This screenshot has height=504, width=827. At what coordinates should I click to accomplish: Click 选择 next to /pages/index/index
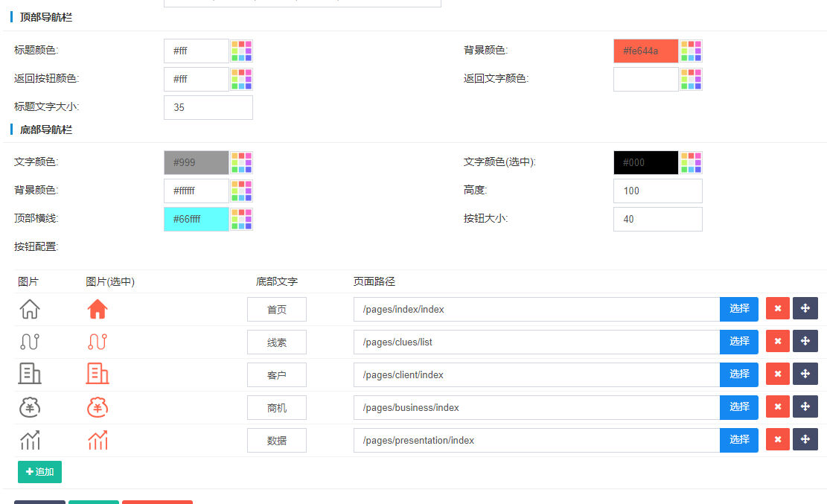(738, 308)
